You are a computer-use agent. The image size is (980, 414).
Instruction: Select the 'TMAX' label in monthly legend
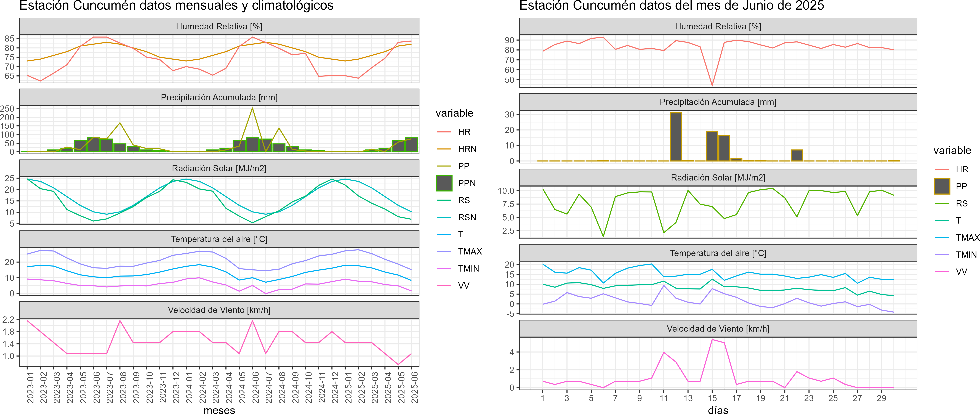pos(470,251)
